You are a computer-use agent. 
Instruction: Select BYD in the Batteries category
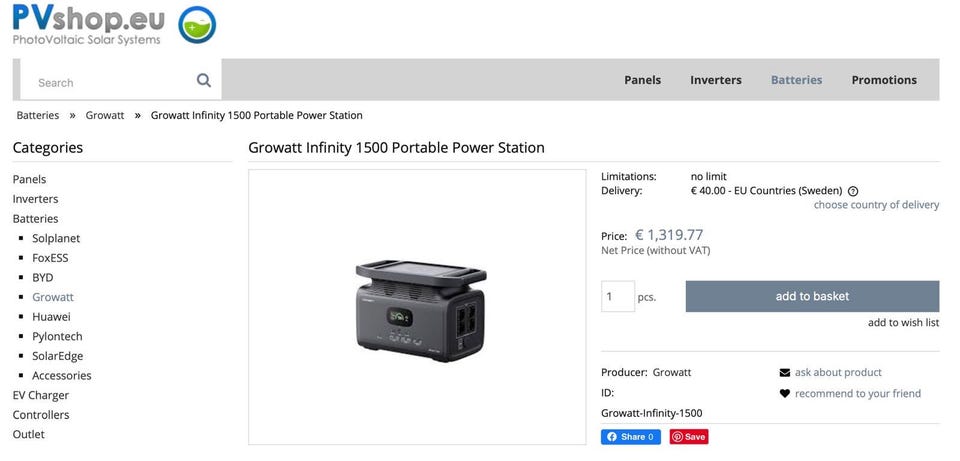(x=43, y=278)
